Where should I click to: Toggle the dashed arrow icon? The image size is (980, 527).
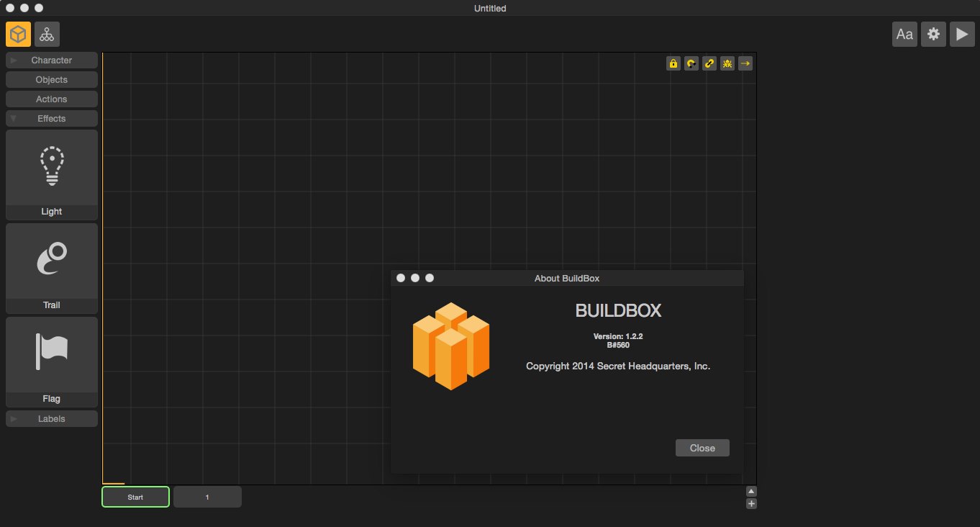(x=745, y=63)
